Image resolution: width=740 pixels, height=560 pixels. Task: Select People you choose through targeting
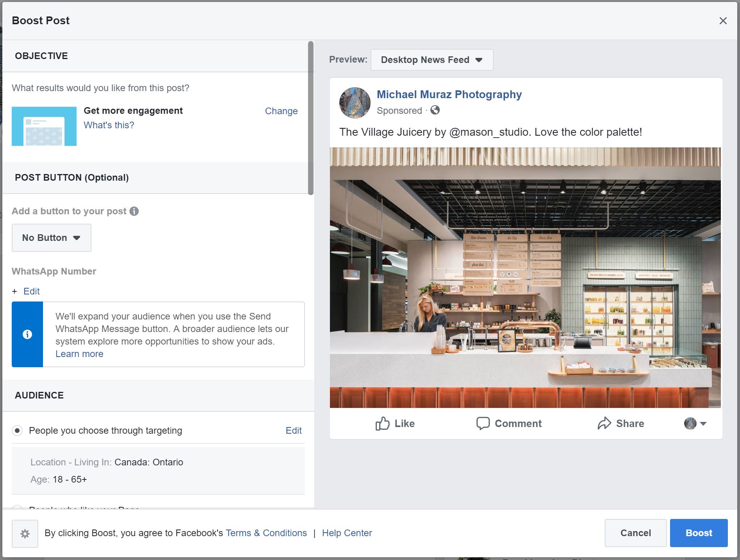coord(17,431)
